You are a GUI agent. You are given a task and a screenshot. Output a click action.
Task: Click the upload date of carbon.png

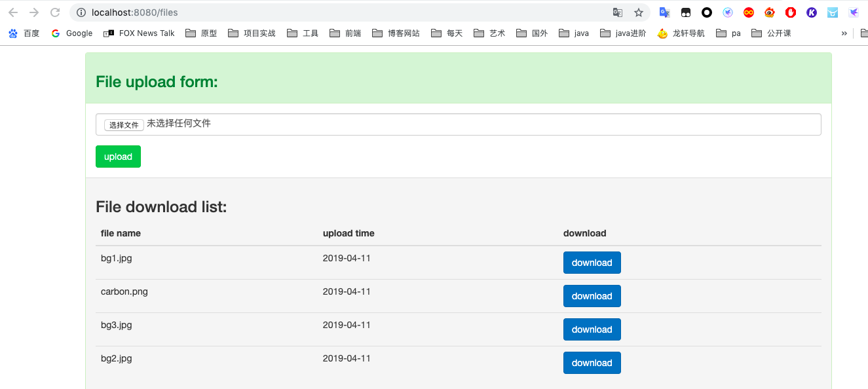click(347, 291)
